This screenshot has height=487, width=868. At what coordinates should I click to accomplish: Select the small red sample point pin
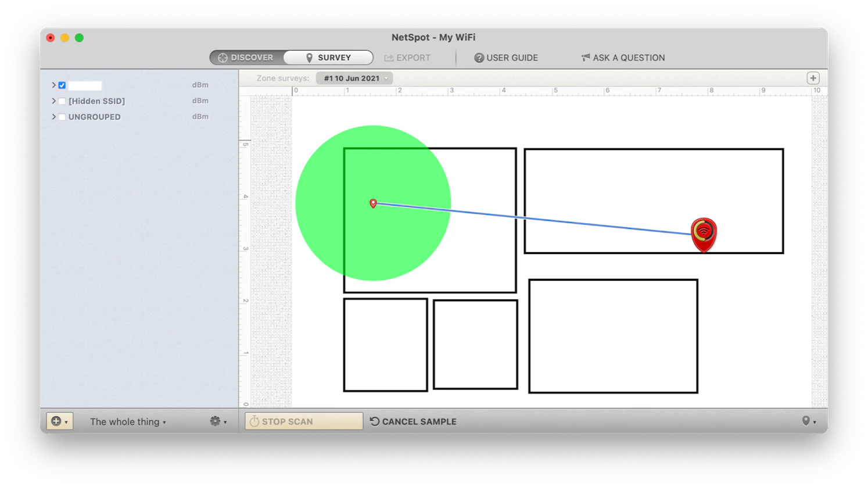pos(373,203)
